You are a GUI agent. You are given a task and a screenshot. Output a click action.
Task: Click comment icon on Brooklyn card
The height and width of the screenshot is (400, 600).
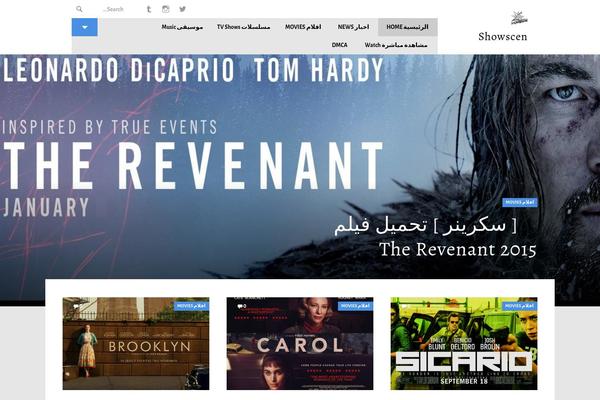78,306
